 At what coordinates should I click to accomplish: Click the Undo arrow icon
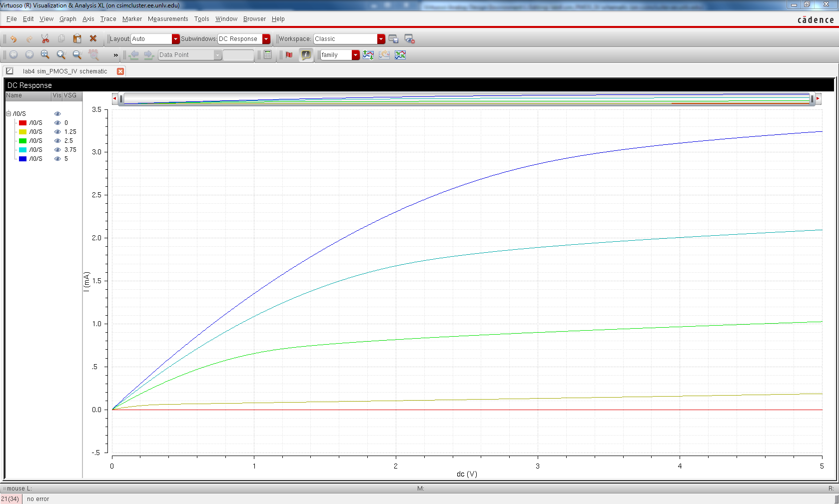coord(13,38)
